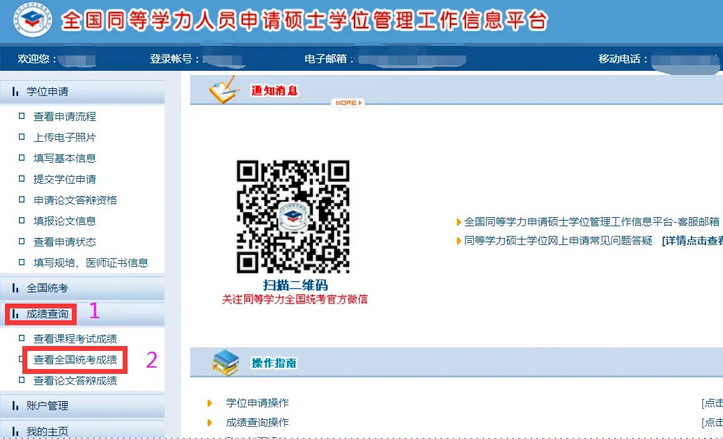
Task: Expand the 账户管理 menu section
Action: 82,405
